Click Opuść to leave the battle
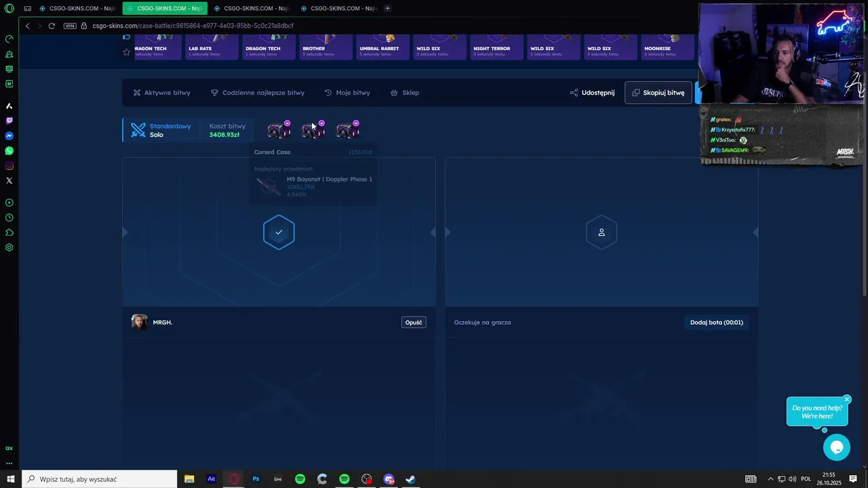The width and height of the screenshot is (868, 488). click(x=414, y=323)
